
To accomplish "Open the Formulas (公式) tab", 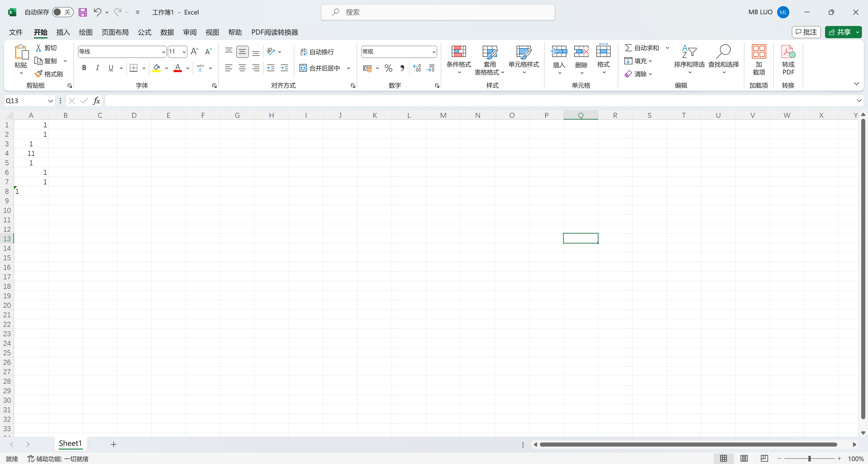I will [x=145, y=32].
